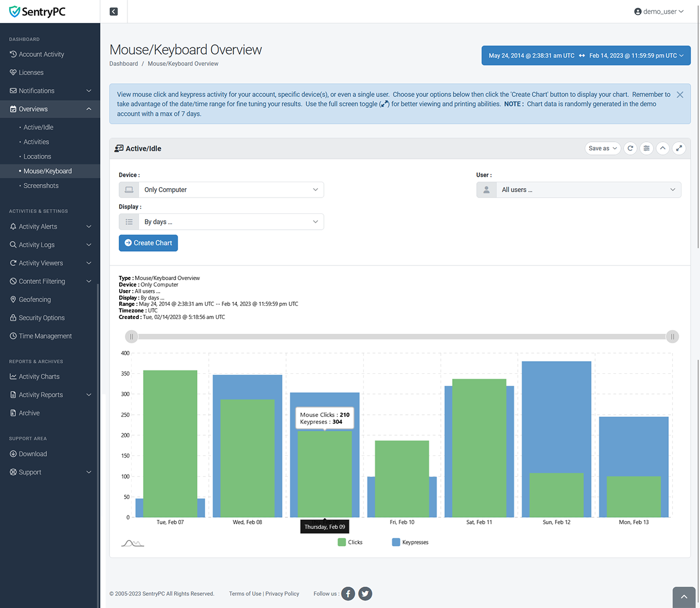Screen dimensions: 700x608
Task: Expand Notifications menu
Action: (x=50, y=91)
